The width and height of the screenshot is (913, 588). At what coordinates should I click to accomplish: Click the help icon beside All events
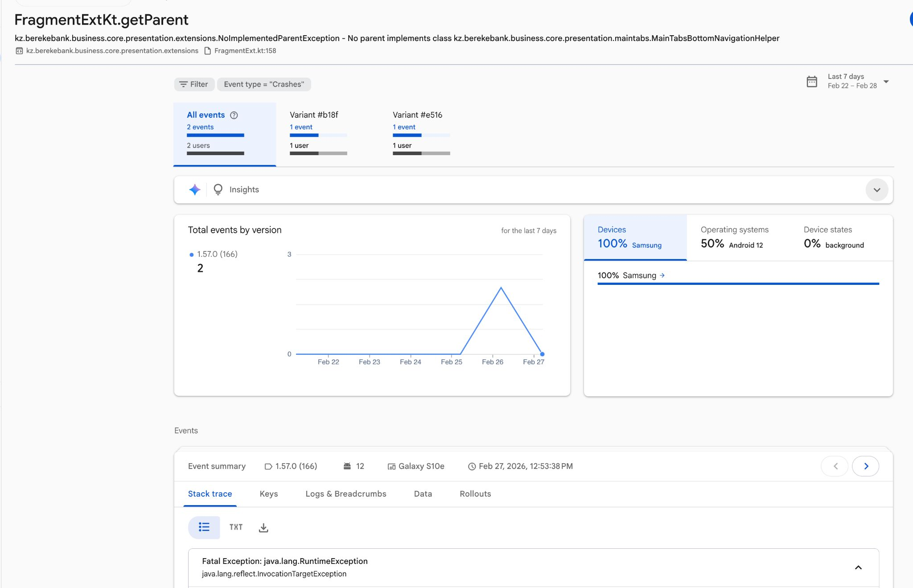point(234,115)
